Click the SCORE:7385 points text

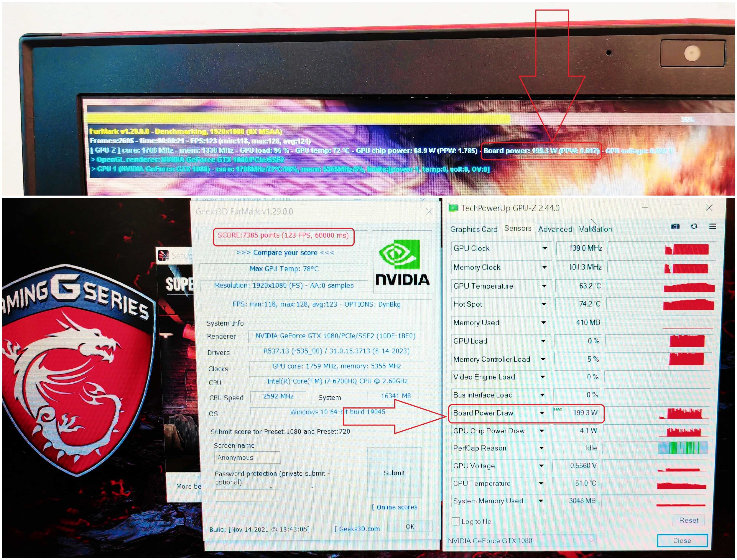click(x=283, y=235)
